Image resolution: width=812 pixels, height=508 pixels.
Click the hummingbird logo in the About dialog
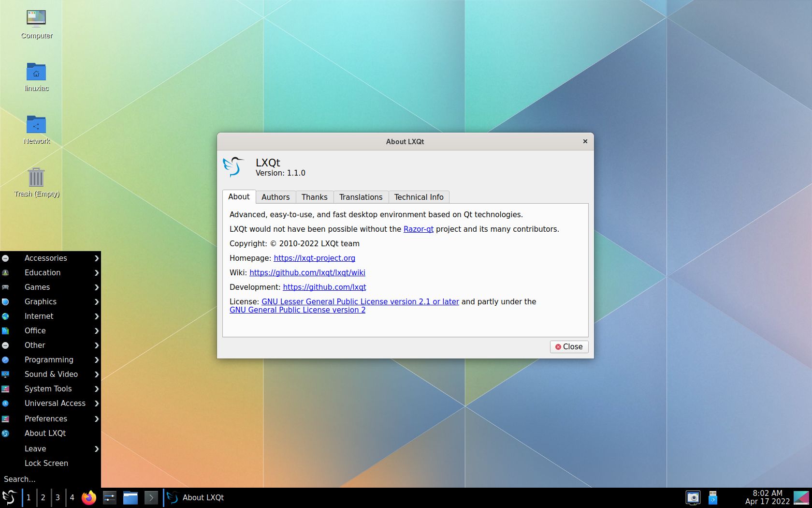coord(233,167)
